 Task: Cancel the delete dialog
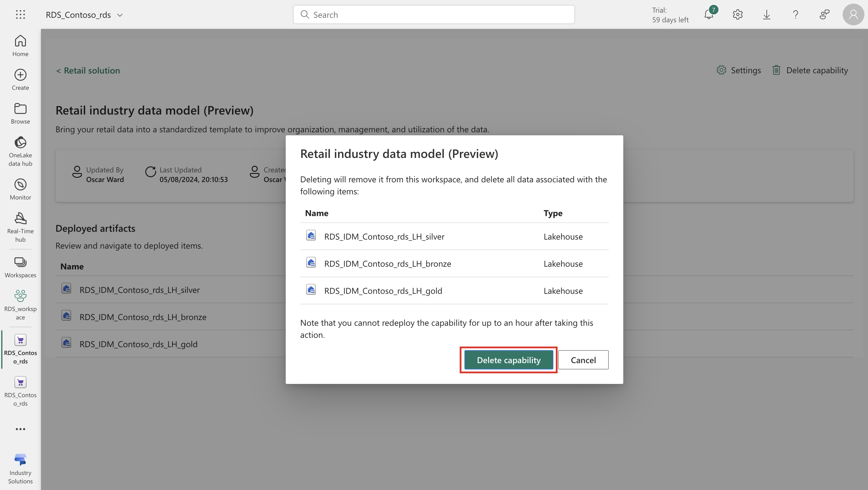[x=583, y=360]
